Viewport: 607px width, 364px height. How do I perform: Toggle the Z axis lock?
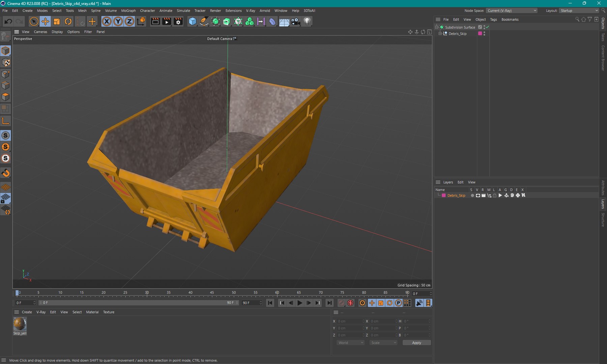[x=129, y=22]
